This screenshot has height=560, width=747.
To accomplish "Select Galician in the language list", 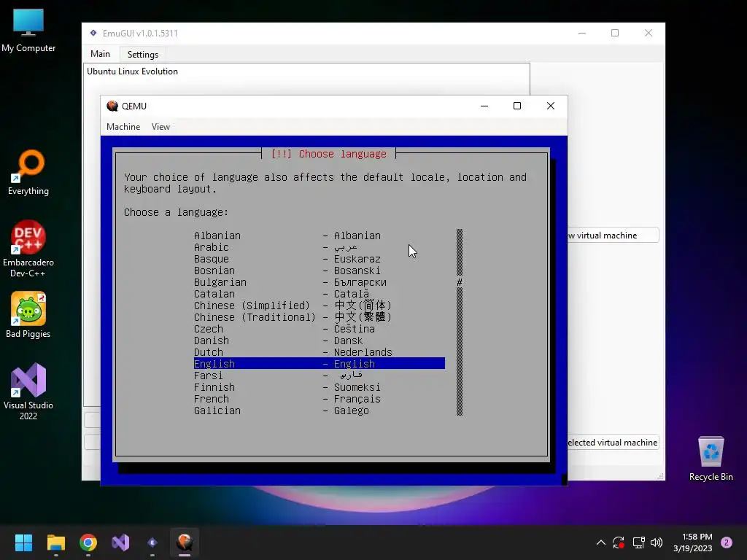I will coord(320,411).
